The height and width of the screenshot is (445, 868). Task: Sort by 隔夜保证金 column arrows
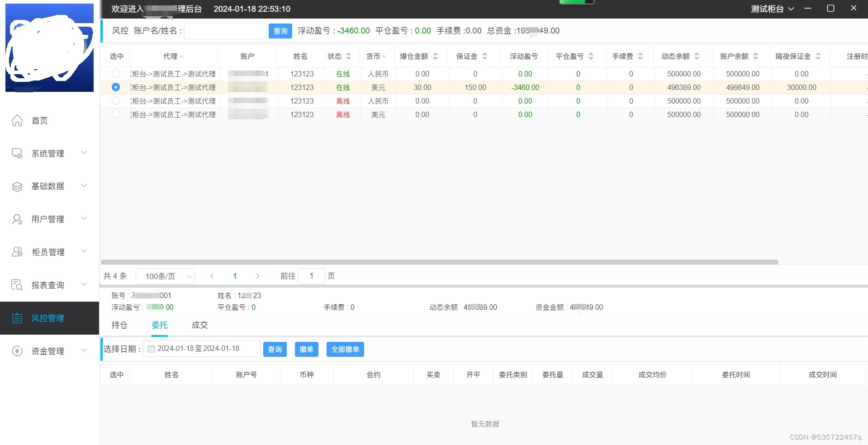[818, 56]
